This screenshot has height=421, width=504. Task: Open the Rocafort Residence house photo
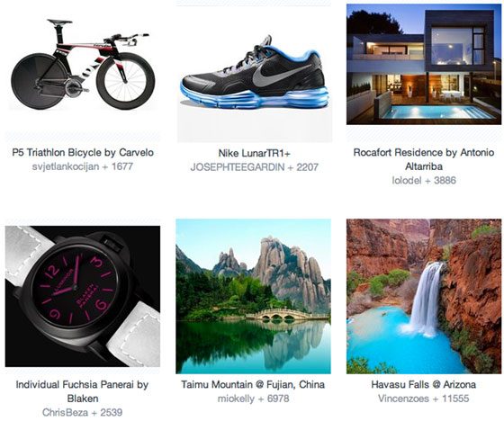click(x=424, y=64)
